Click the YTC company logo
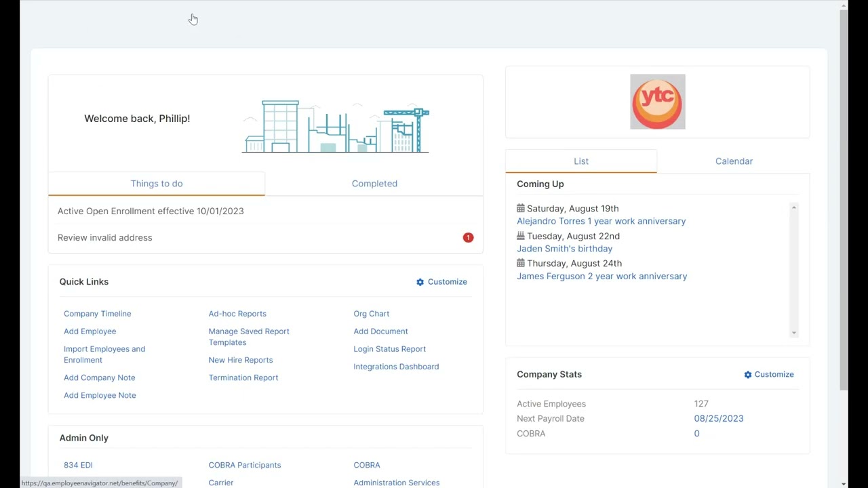This screenshot has height=488, width=868. (x=658, y=102)
